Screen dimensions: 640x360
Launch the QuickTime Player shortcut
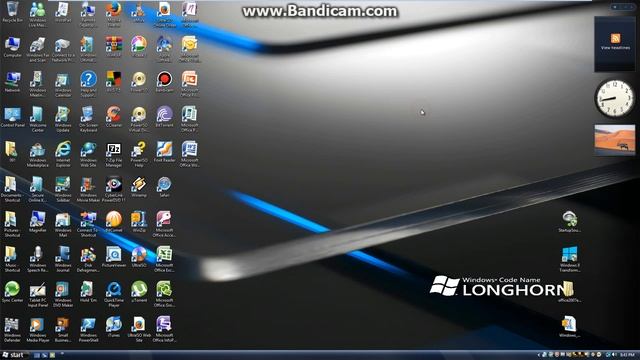coord(113,294)
